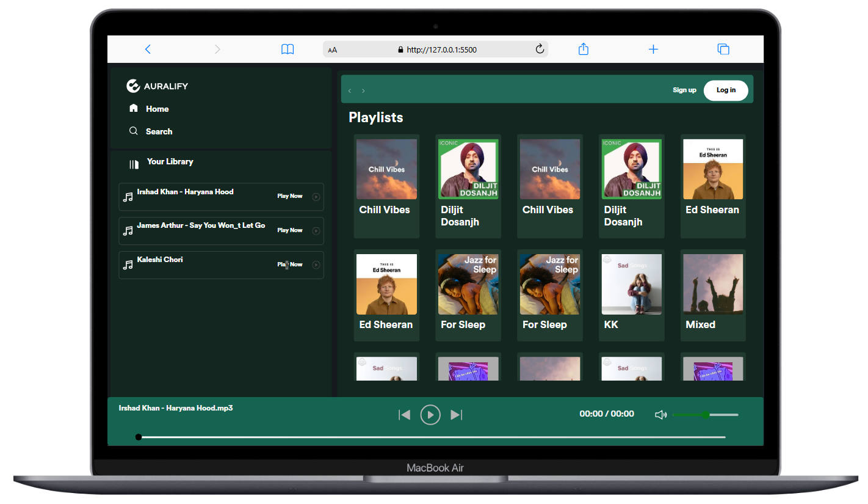Open the Mixed playlist card
The height and width of the screenshot is (504, 868).
(x=713, y=295)
